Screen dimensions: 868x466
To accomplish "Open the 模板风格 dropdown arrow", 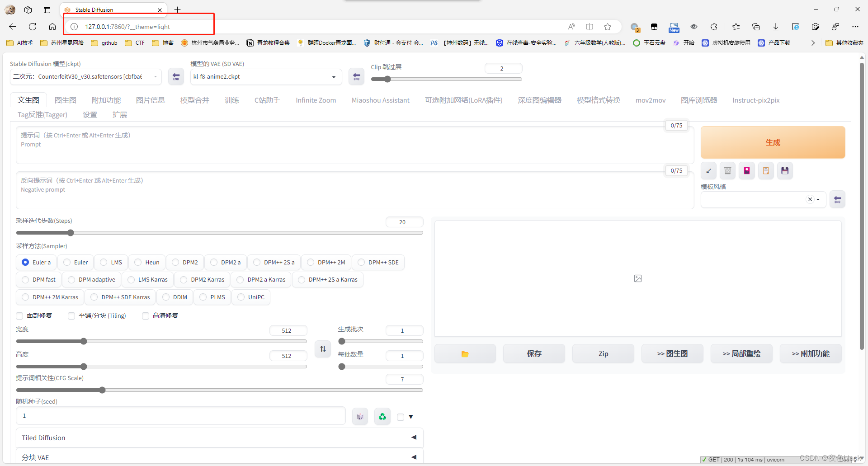I will (x=818, y=199).
